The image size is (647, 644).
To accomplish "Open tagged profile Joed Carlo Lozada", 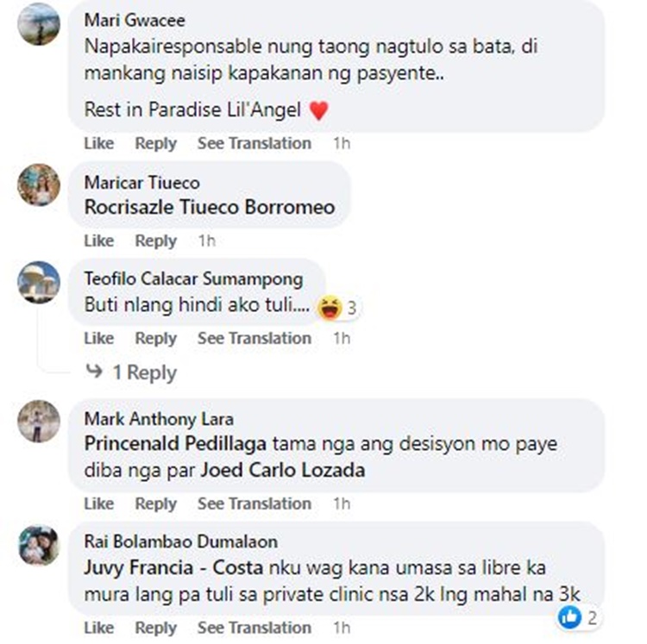I will [x=283, y=470].
